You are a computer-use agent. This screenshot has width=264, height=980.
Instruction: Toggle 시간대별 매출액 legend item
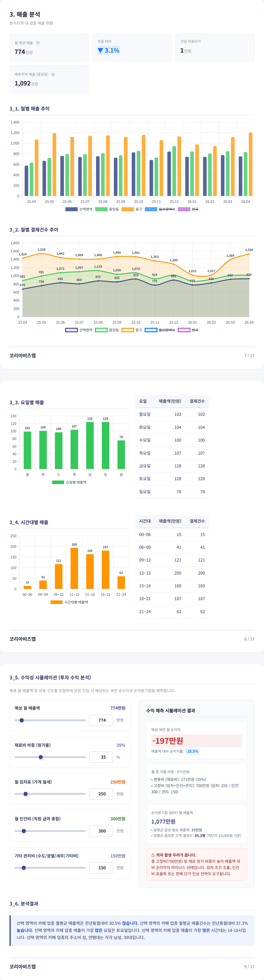(69, 602)
